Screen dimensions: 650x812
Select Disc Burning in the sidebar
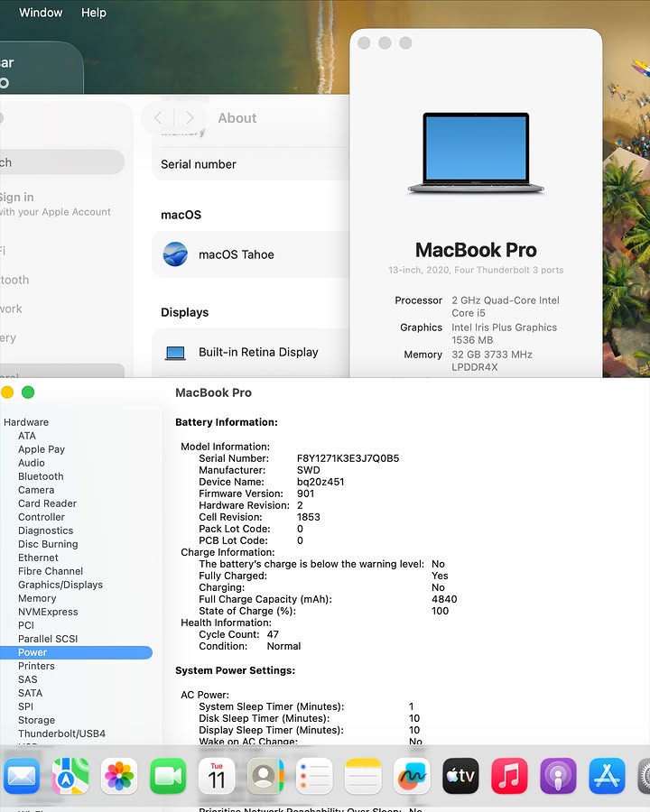pos(48,544)
